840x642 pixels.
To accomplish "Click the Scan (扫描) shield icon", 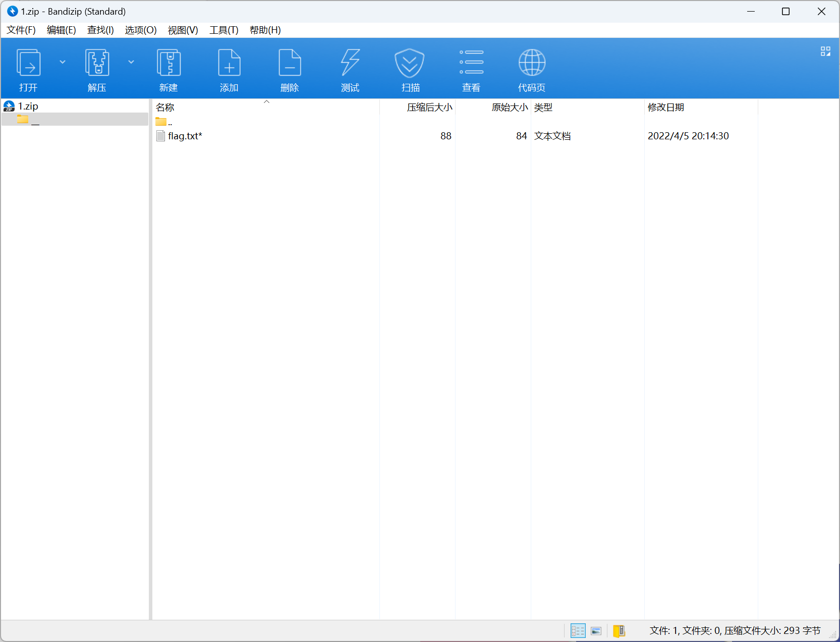I will coord(410,63).
